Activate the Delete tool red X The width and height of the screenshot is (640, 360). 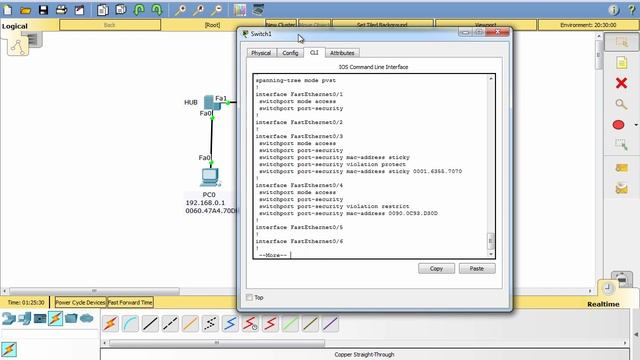click(x=621, y=83)
